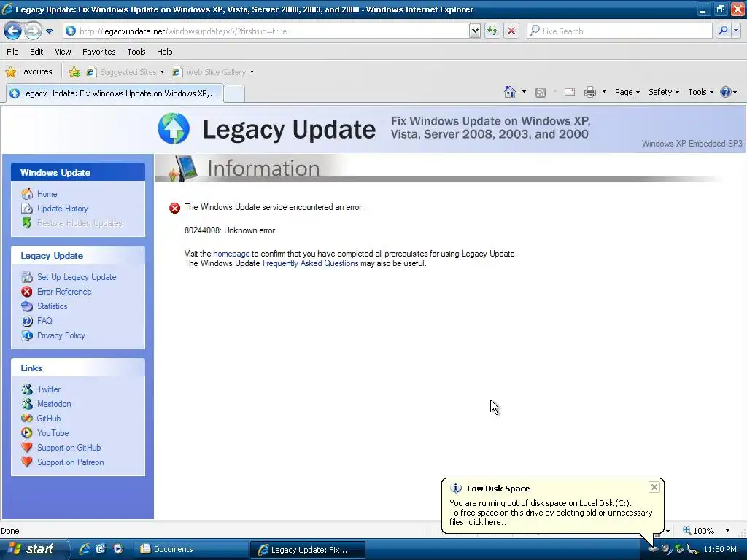The image size is (747, 560).
Task: Open the Tools menu in menu bar
Action: pos(136,52)
